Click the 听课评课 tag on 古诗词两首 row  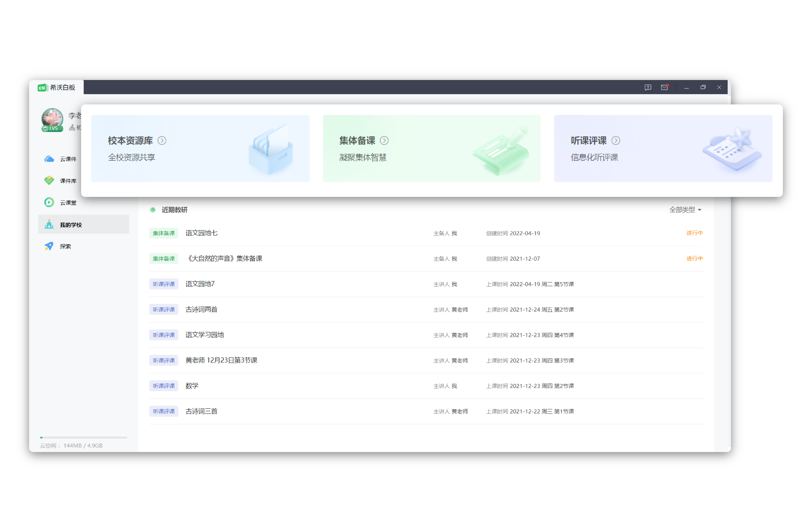(164, 310)
